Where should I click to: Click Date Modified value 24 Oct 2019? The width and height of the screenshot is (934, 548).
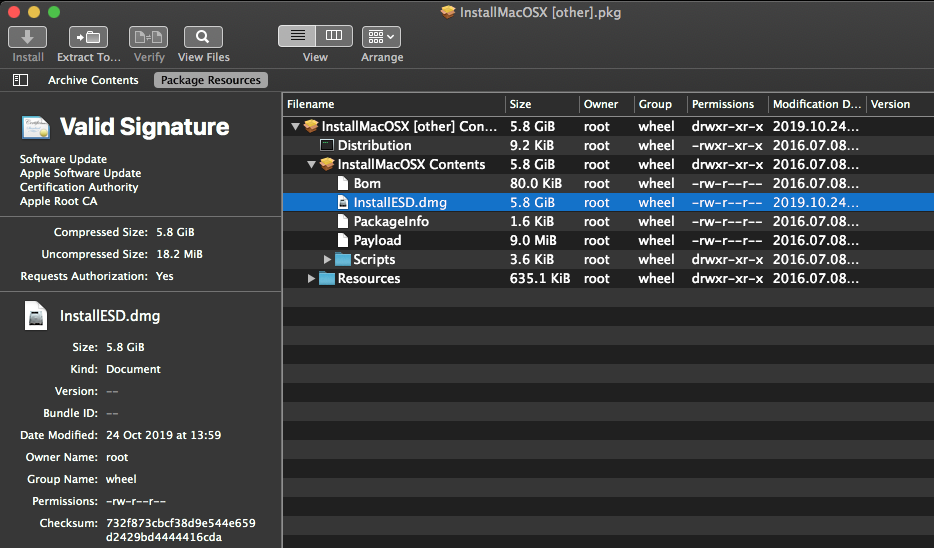pos(163,435)
